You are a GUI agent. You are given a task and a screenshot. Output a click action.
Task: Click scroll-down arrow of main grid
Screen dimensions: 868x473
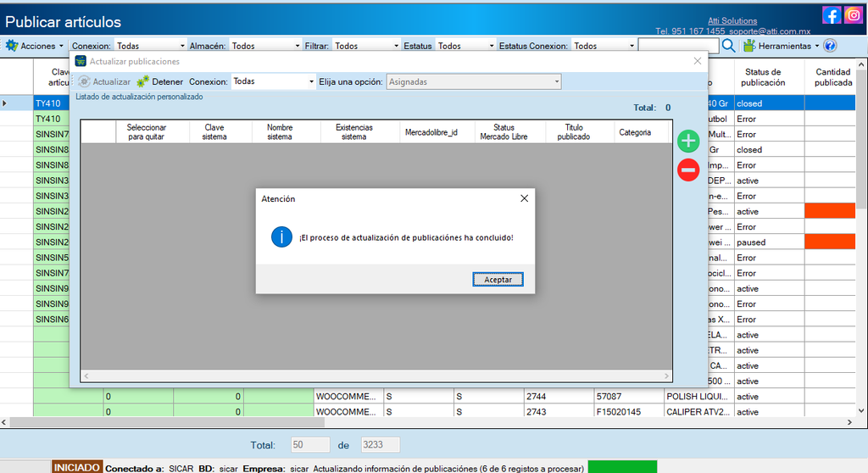pos(861,411)
